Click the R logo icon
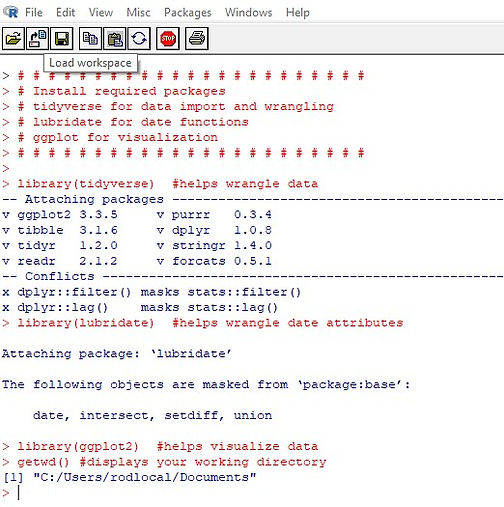The height and width of the screenshot is (507, 504). pos(11,12)
